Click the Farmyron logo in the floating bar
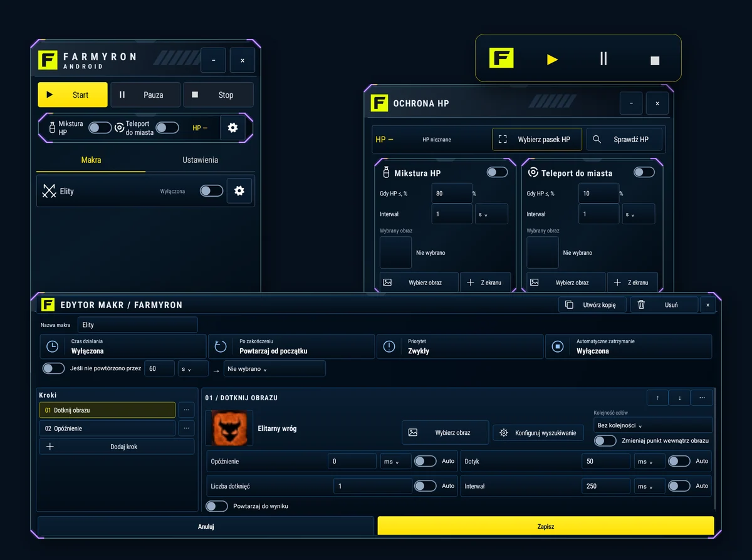This screenshot has height=560, width=752. pyautogui.click(x=501, y=58)
